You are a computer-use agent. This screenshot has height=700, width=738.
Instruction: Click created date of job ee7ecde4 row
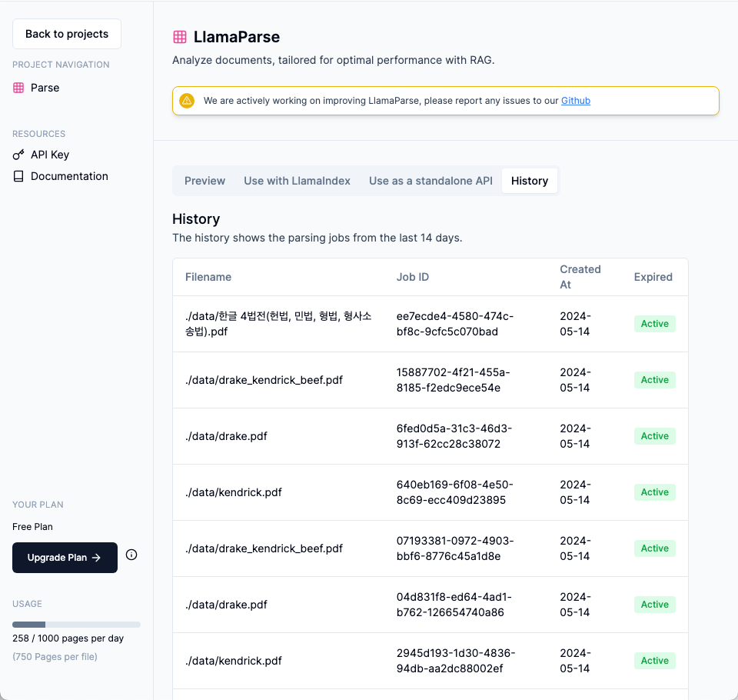point(575,324)
